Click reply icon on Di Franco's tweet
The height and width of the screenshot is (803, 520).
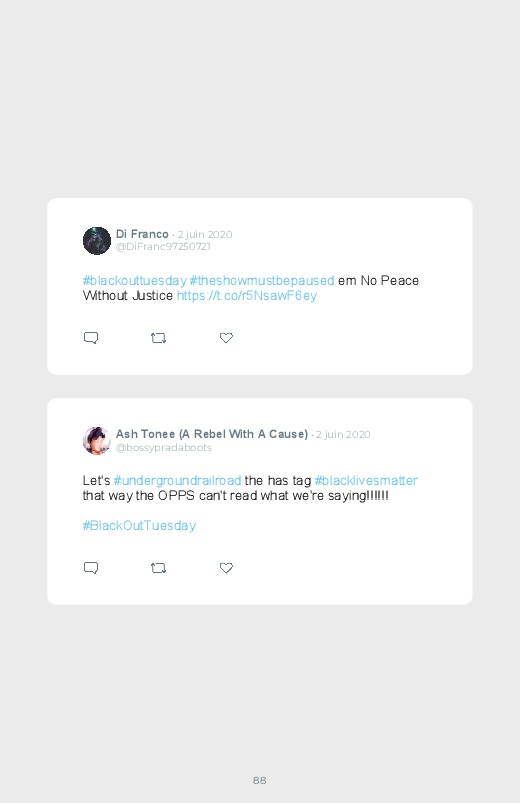[91, 338]
